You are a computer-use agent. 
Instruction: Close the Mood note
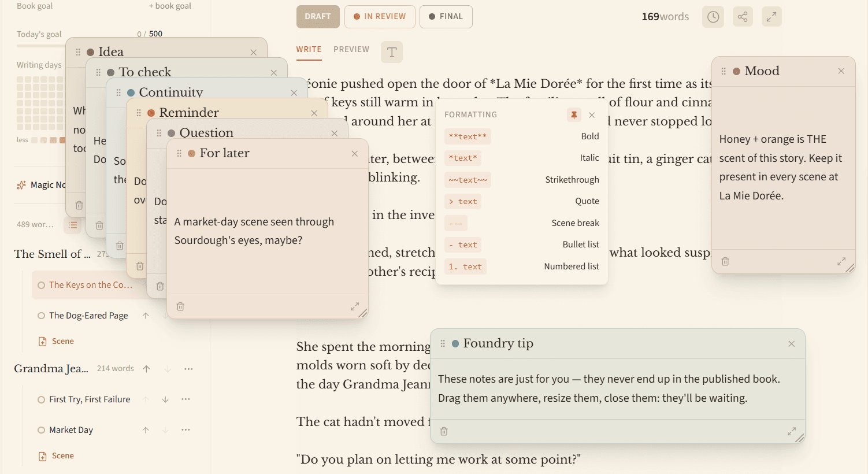point(841,71)
